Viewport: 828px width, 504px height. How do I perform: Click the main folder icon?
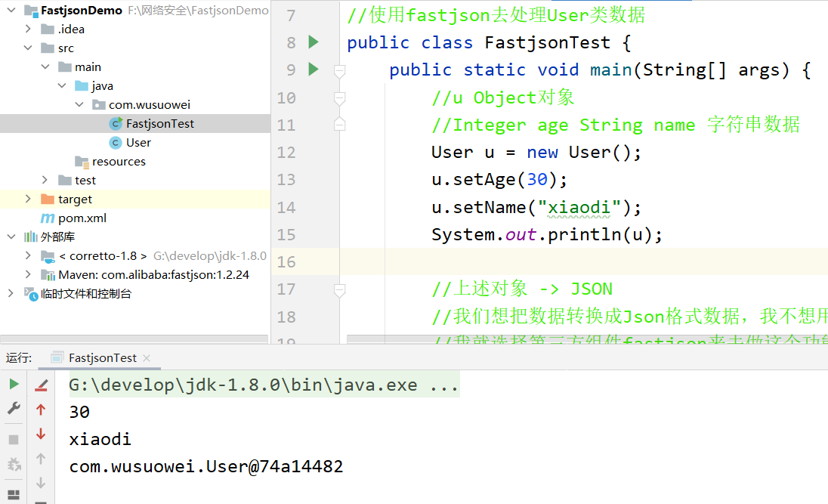point(65,67)
